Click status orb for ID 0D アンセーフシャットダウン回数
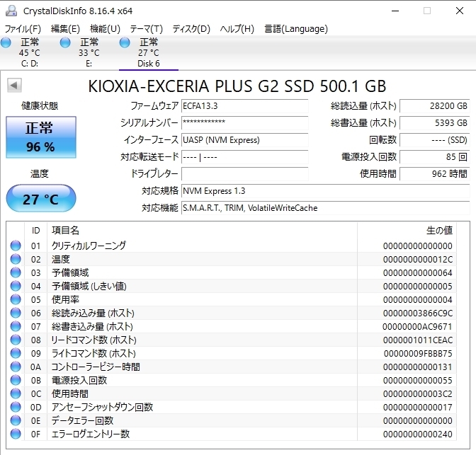 click(x=16, y=407)
